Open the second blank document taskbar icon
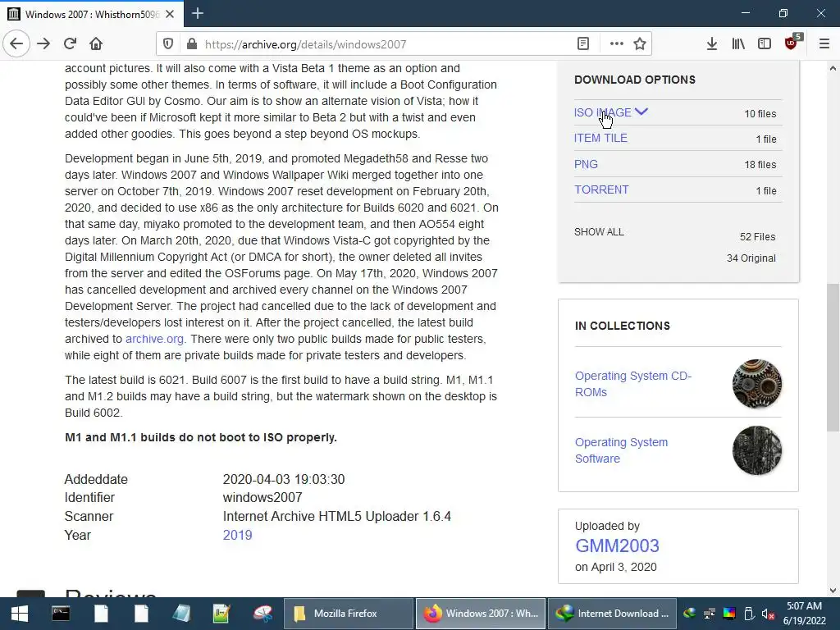The width and height of the screenshot is (840, 630). click(x=141, y=614)
